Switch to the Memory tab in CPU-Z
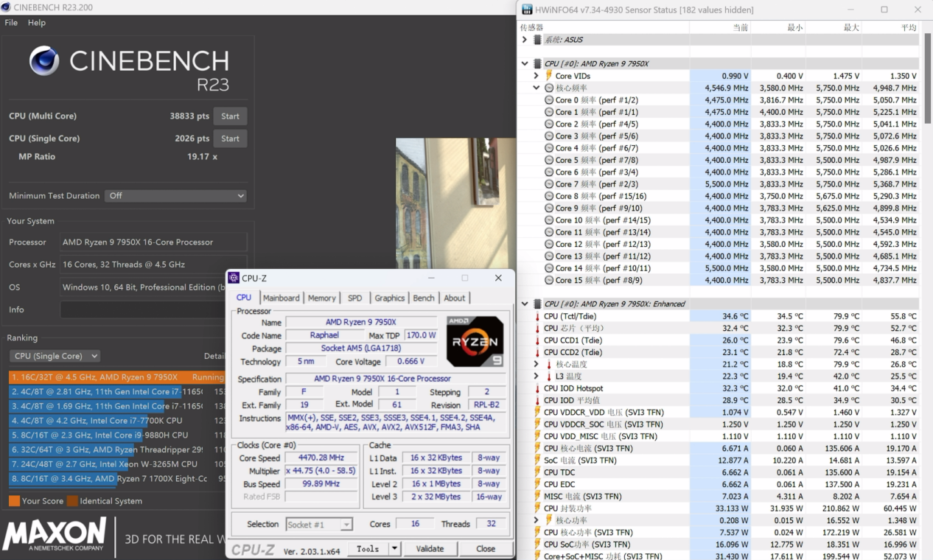The height and width of the screenshot is (560, 933). point(321,298)
